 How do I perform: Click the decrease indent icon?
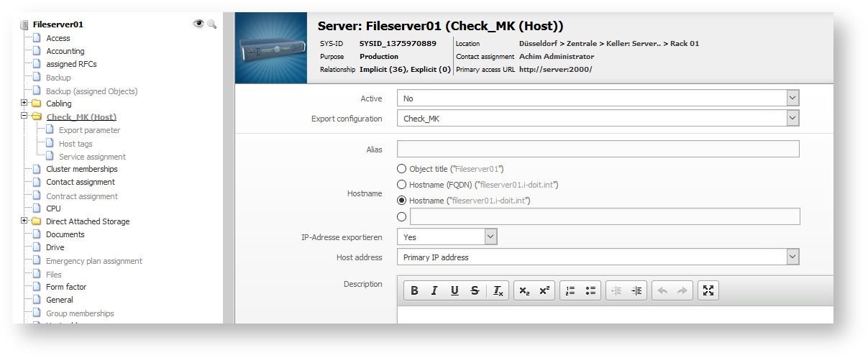tap(616, 290)
